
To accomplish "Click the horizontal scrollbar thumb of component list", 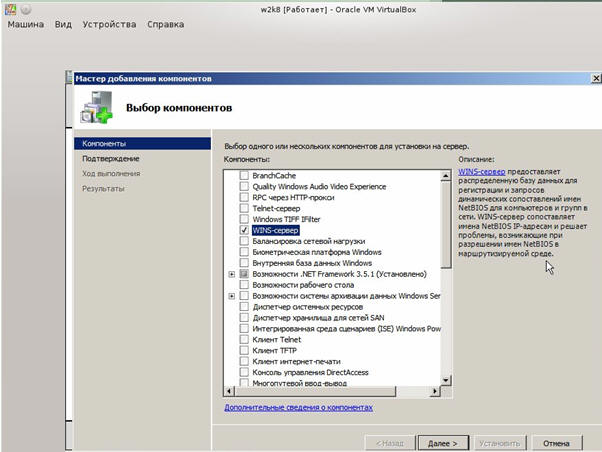I will pyautogui.click(x=315, y=391).
